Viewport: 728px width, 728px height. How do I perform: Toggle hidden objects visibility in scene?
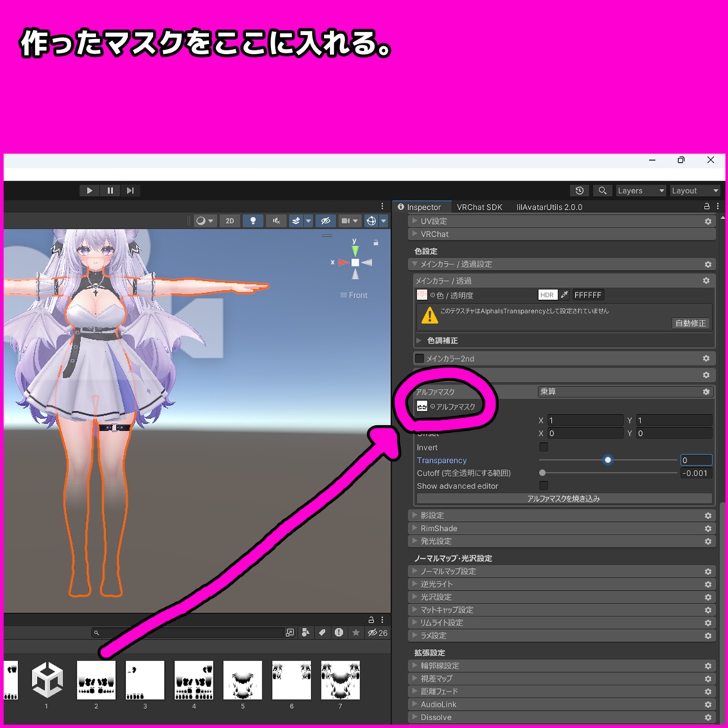click(x=326, y=221)
